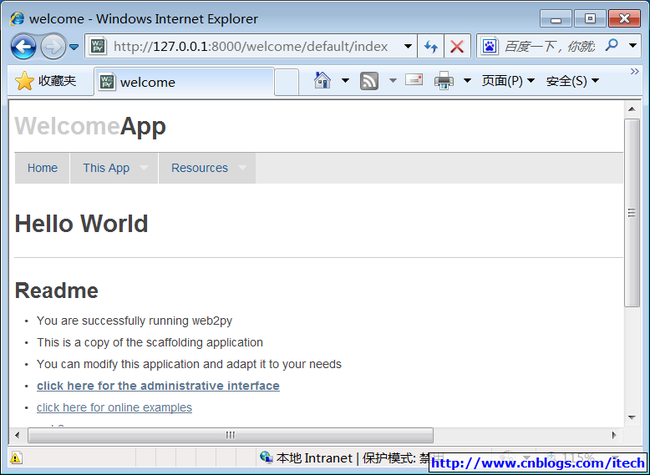Click the Baidu paw search provider icon
Screen dimensions: 650x475
point(489,46)
